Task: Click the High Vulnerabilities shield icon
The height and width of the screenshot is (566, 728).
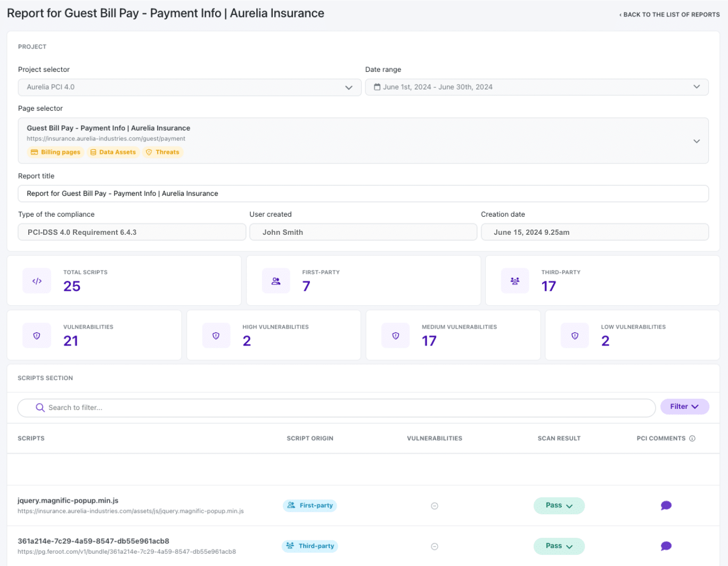Action: click(216, 336)
